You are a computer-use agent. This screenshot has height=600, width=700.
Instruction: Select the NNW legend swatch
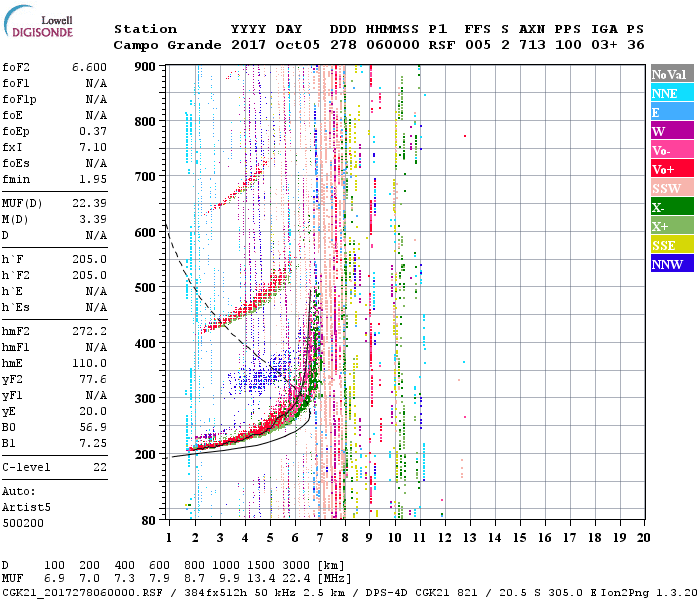point(672,264)
